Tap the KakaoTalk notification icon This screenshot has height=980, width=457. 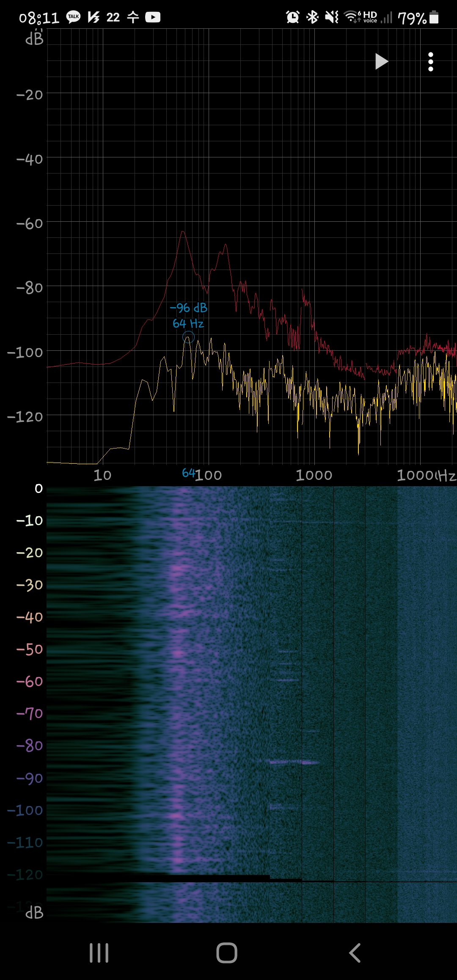pos(74,17)
